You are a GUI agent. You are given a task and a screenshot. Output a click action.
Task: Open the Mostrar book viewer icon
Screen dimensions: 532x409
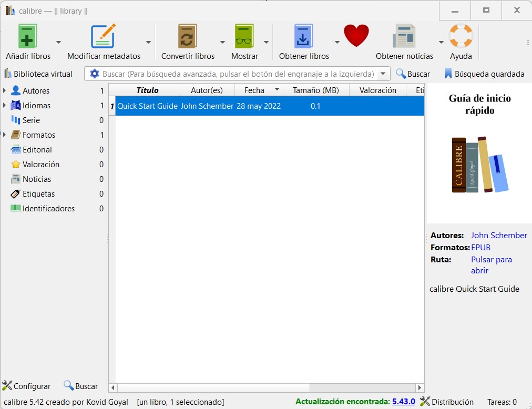point(244,37)
